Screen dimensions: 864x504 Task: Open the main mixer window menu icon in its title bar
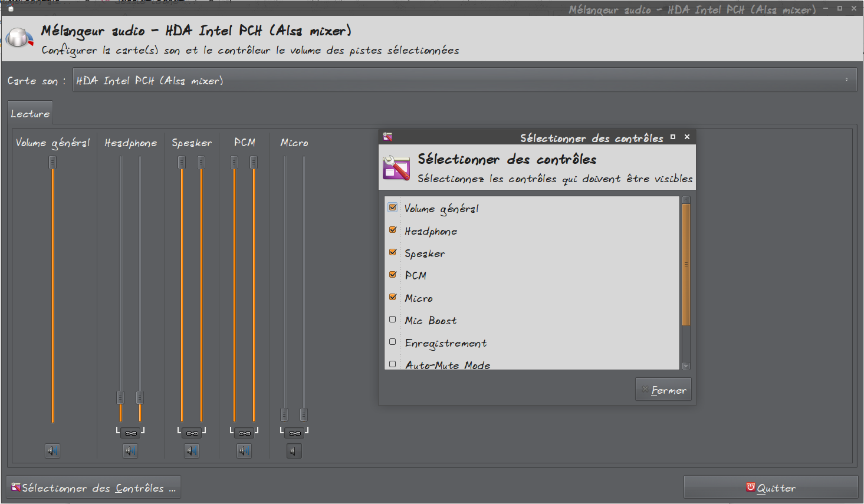(11, 9)
